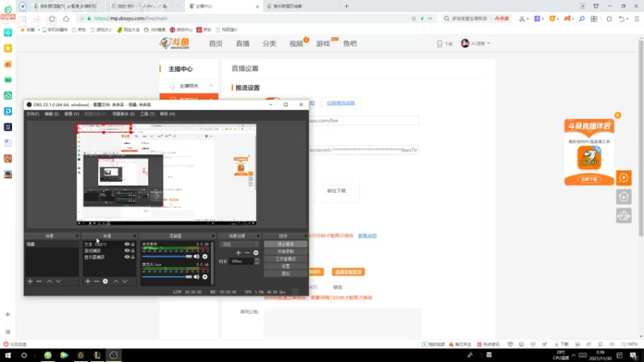
Task: Open the browser scissors screenshot tool
Action: click(x=522, y=19)
